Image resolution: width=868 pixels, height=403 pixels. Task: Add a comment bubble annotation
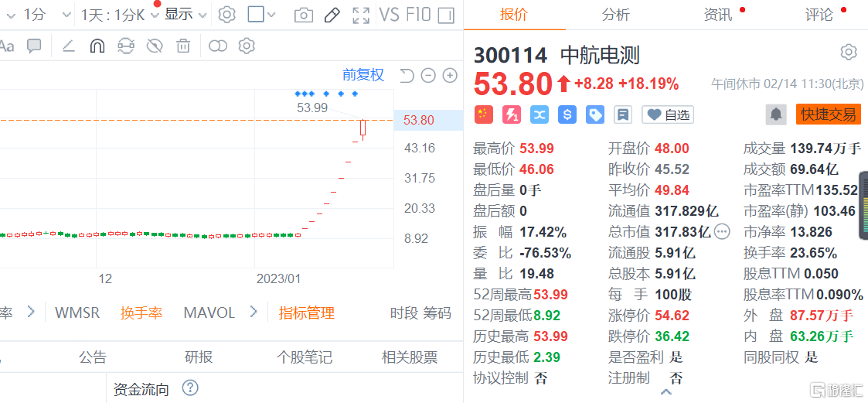coord(34,46)
